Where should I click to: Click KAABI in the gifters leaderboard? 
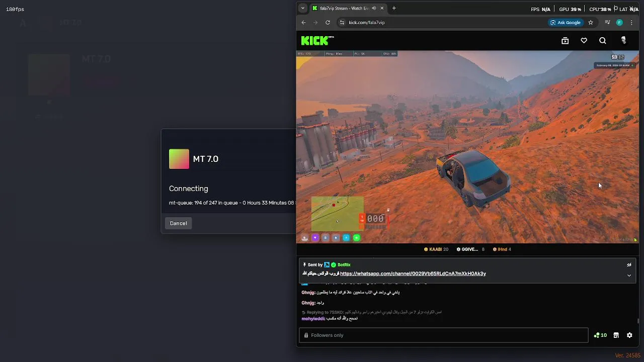coord(436,249)
